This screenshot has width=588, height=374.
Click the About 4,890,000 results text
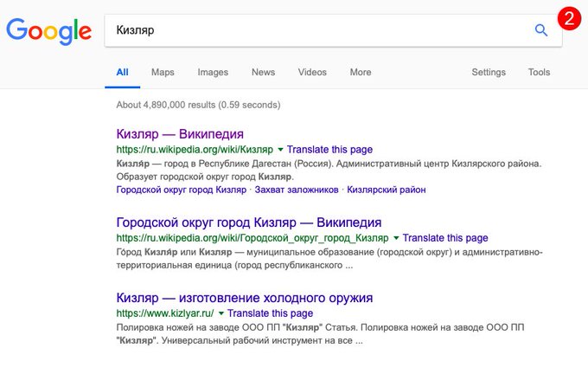click(198, 105)
